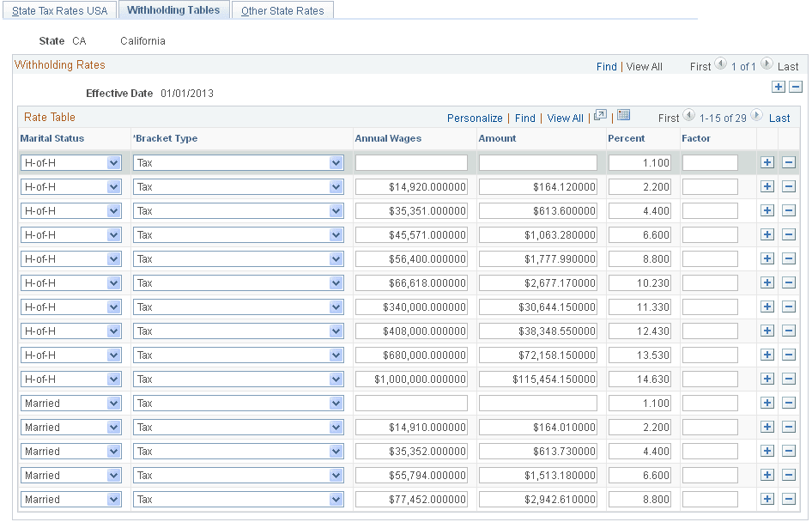This screenshot has height=522, width=812.
Task: Insert a row after the first H-of-H bracket
Action: coord(767,162)
